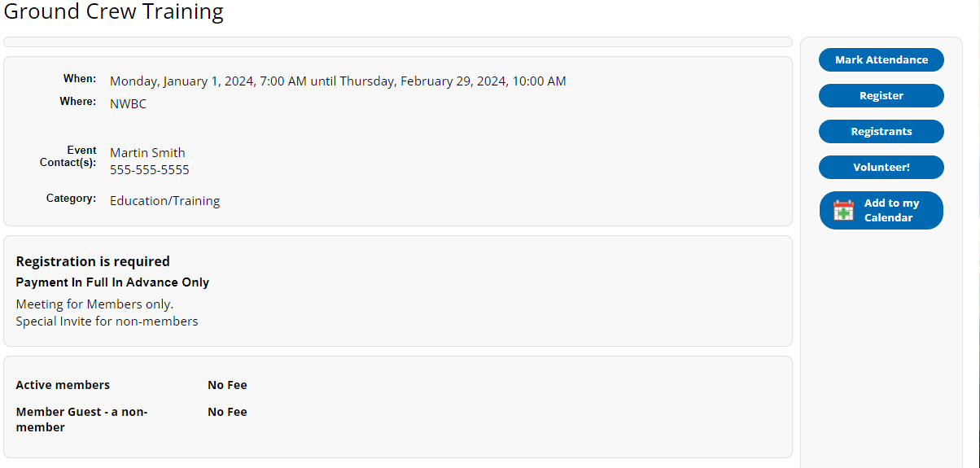Click the Special Invite for non-members line
The width and height of the screenshot is (980, 468).
click(107, 321)
